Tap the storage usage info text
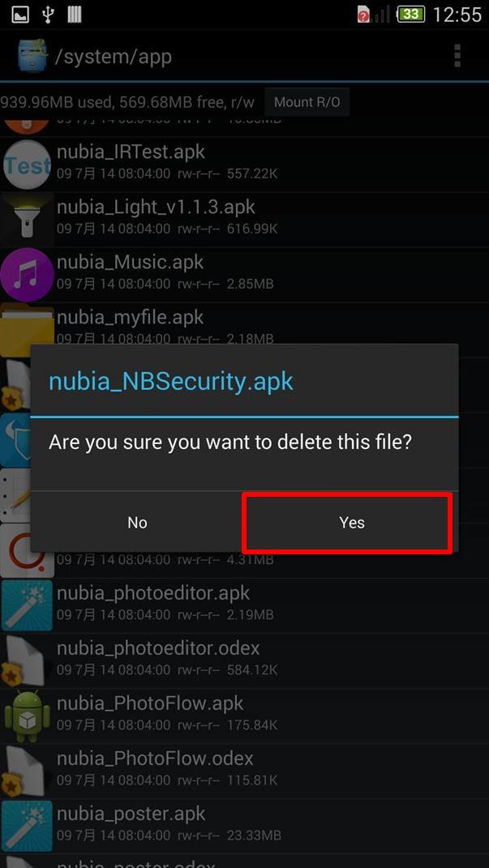This screenshot has height=868, width=489. pos(127,102)
